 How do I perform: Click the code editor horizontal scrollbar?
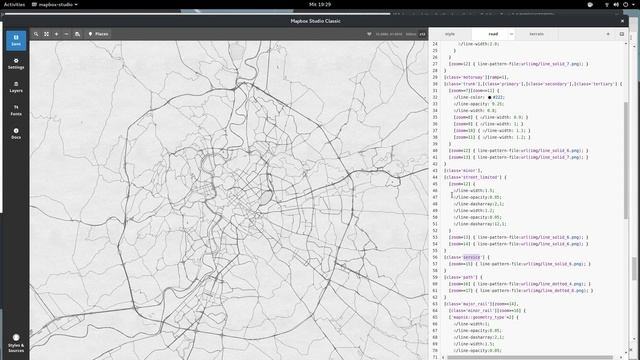pyautogui.click(x=530, y=357)
